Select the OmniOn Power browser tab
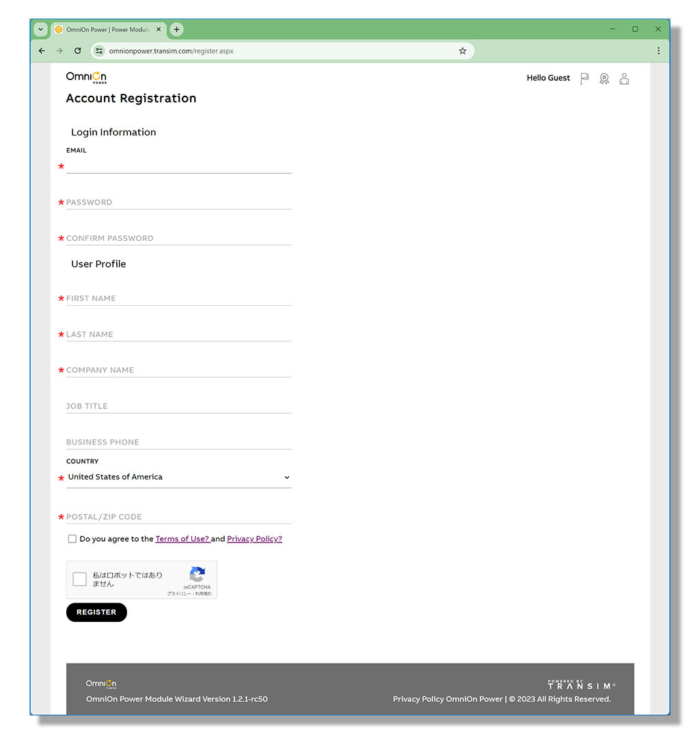700x734 pixels. 103,29
